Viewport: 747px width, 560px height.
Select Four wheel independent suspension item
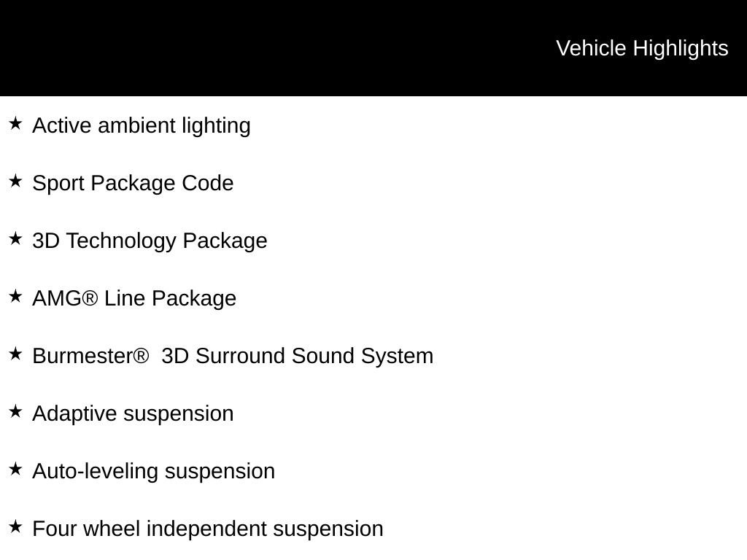[208, 529]
